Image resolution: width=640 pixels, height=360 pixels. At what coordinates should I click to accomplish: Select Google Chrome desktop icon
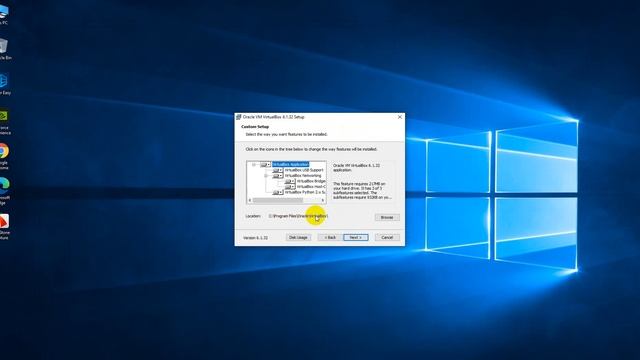(4, 156)
